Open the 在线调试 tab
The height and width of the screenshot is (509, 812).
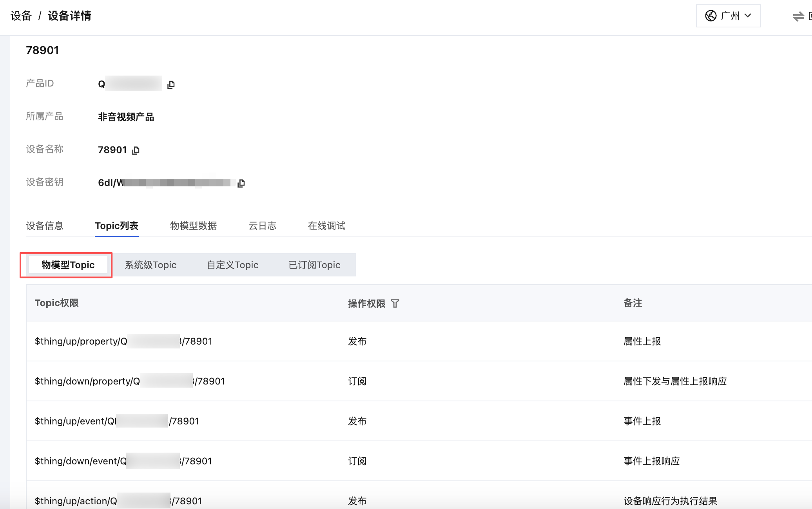[x=326, y=226]
